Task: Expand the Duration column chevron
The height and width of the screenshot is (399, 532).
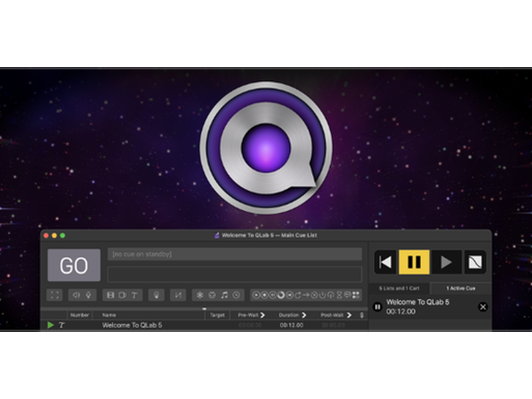Action: [x=304, y=315]
